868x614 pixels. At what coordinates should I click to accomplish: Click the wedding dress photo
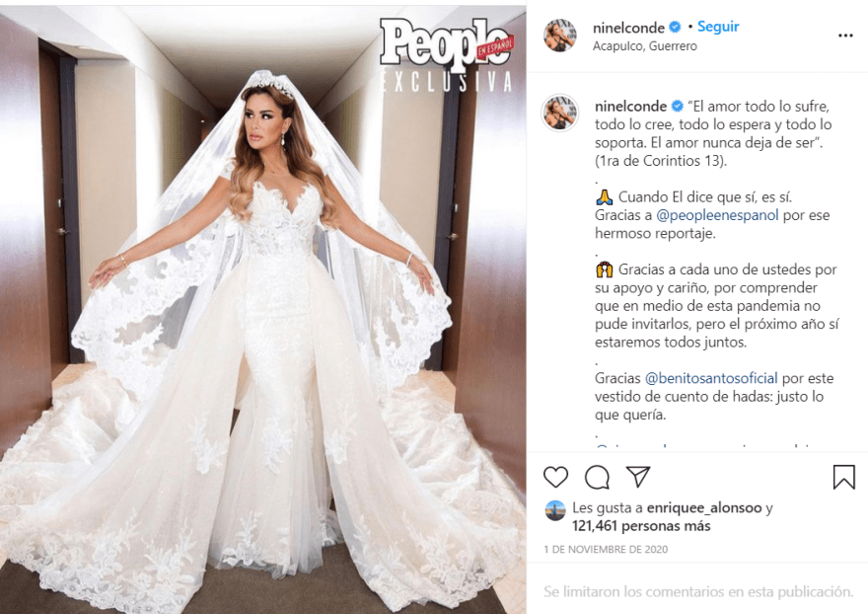click(263, 309)
